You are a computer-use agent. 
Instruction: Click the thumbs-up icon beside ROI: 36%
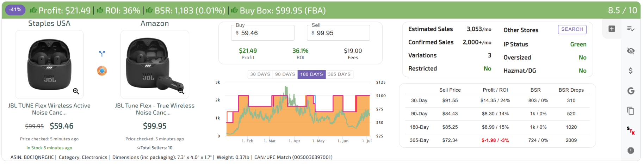[x=100, y=10]
